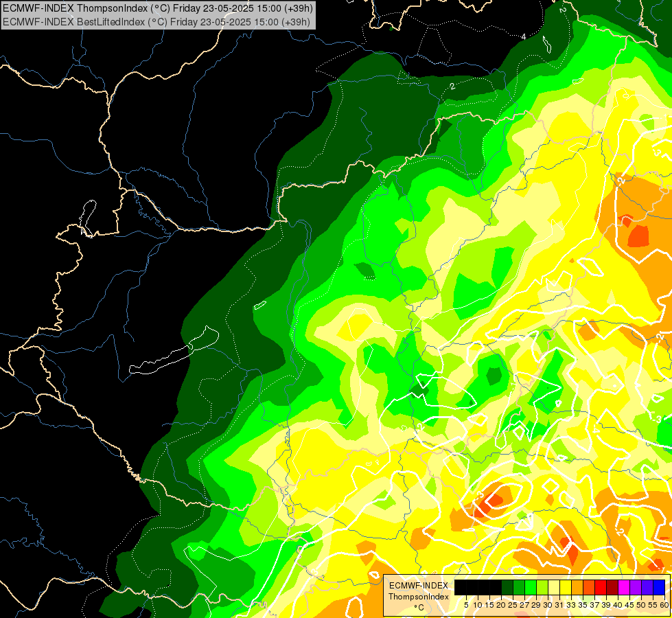Click the legend tick label 33
This screenshot has height=618, width=672.
point(571,605)
